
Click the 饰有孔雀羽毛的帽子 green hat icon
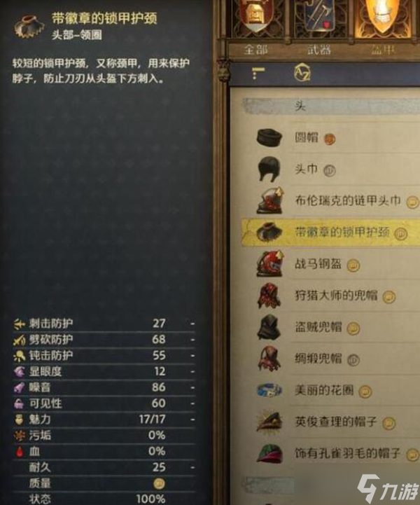pyautogui.click(x=269, y=453)
